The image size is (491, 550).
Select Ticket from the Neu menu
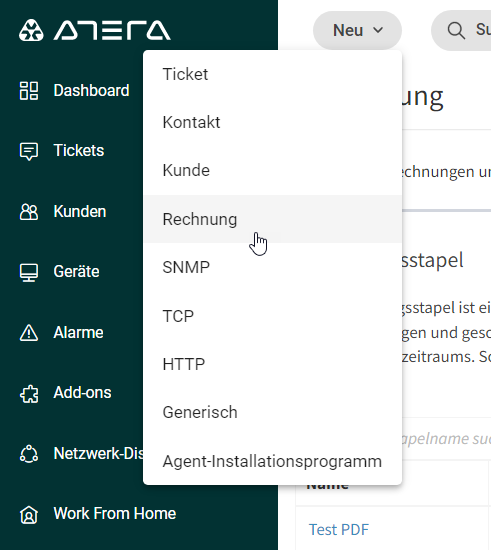[273, 74]
